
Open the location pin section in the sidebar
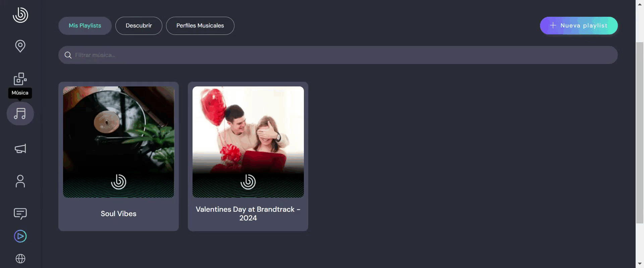point(20,46)
